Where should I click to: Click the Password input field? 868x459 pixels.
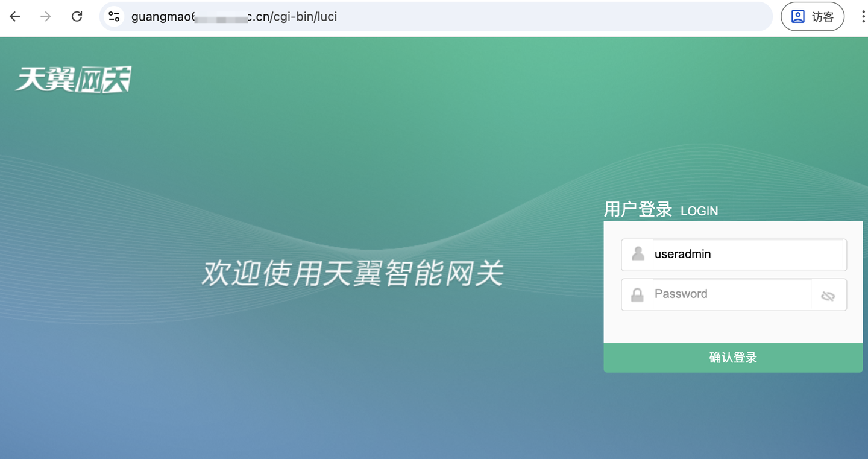click(734, 294)
